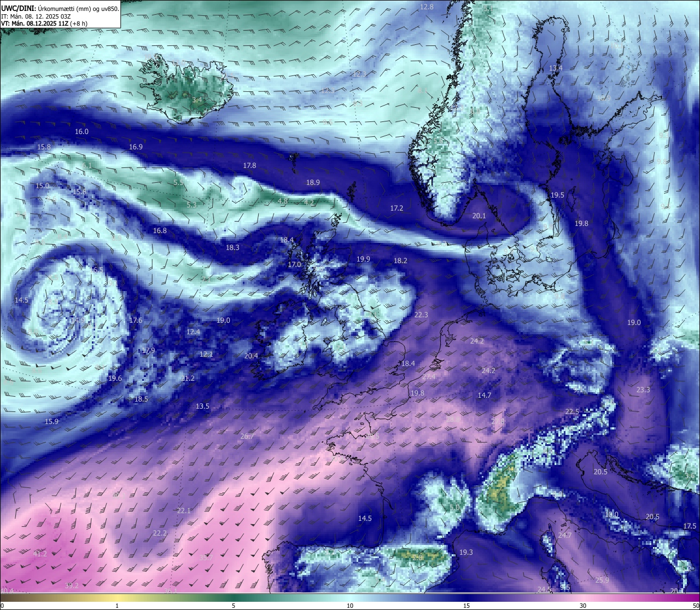Click the 39.2 value at bottom left
700x610 pixels.
coord(72,585)
